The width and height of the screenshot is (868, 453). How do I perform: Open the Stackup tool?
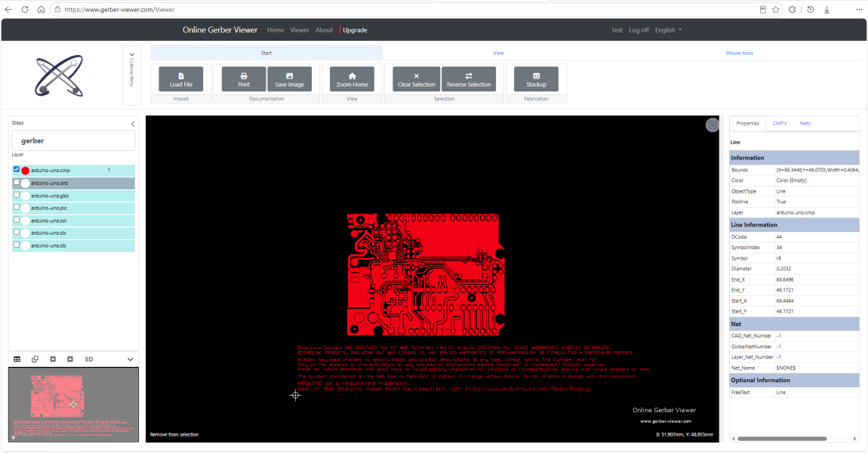tap(536, 79)
